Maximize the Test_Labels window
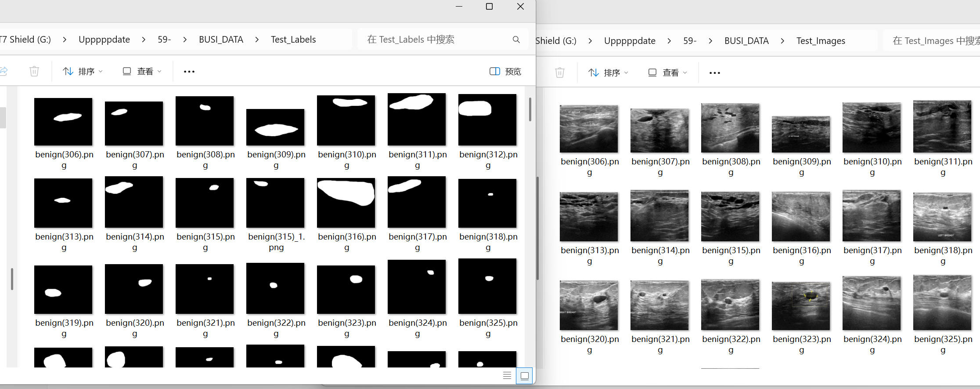The width and height of the screenshot is (980, 389). point(490,7)
